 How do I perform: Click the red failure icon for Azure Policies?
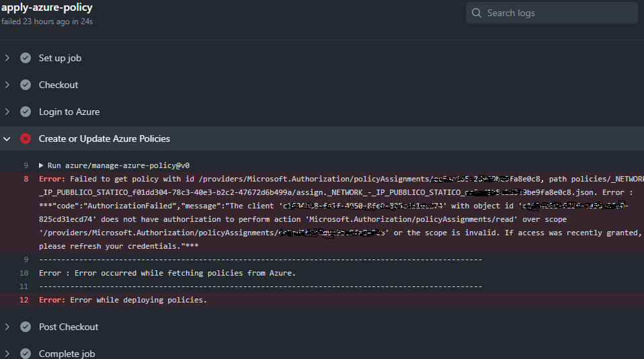pos(26,139)
